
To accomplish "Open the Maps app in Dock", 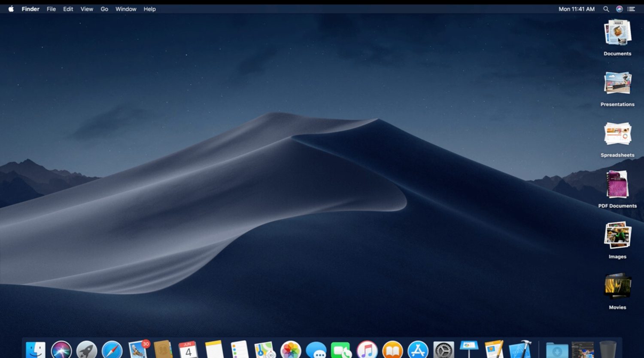I will point(265,349).
